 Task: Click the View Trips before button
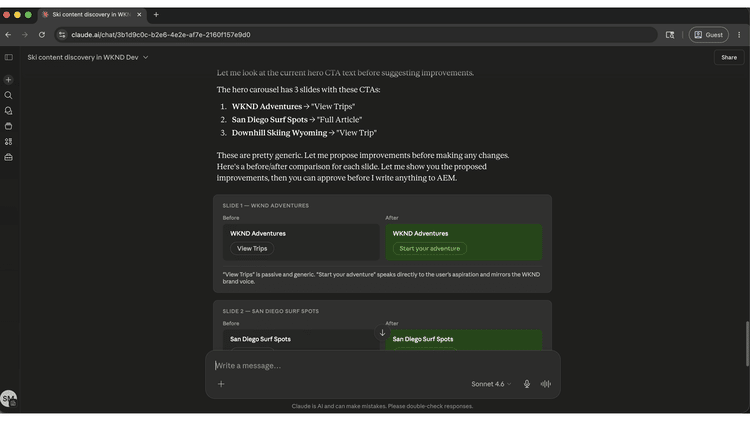252,248
